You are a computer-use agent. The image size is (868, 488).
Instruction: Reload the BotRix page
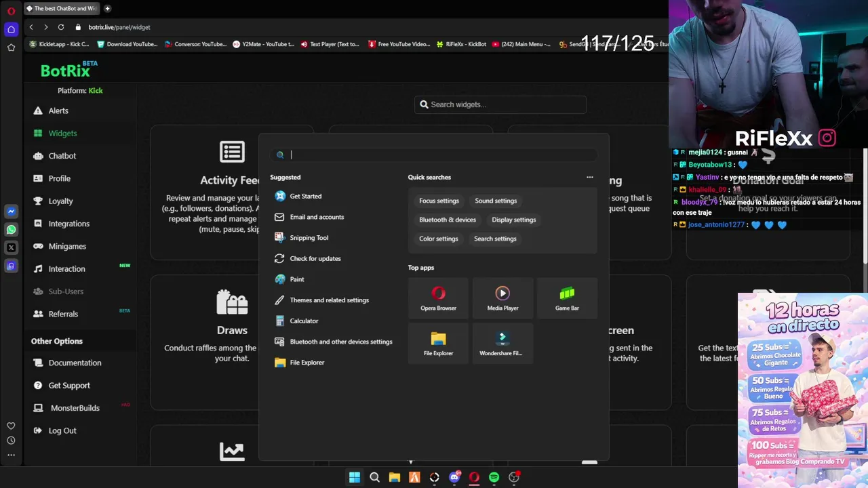pyautogui.click(x=61, y=27)
